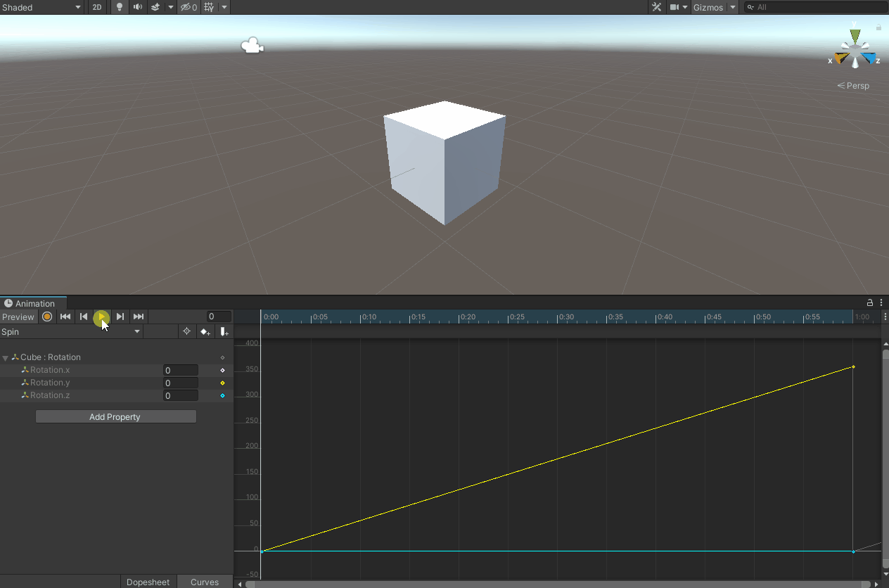Viewport: 889px width, 588px height.
Task: Open grid settings dropdown arrow
Action: pos(224,7)
